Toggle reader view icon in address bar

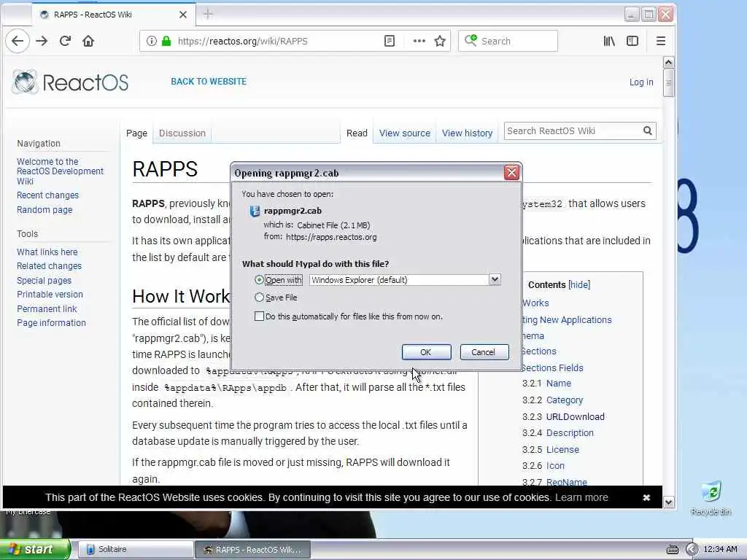(390, 41)
